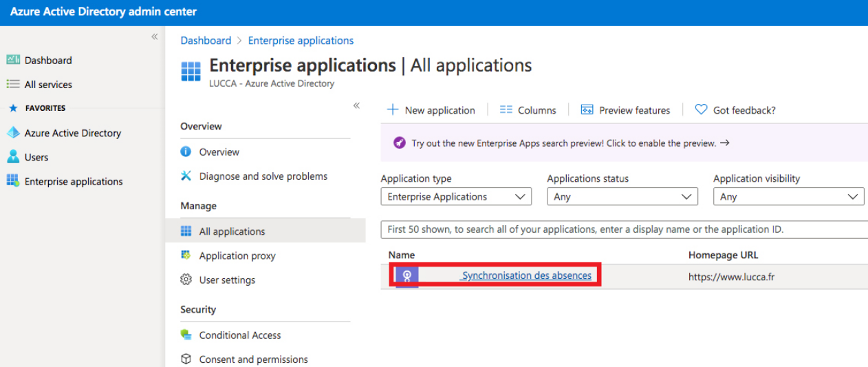Click the Got feedback heart icon
Image resolution: width=868 pixels, height=367 pixels.
click(x=701, y=109)
